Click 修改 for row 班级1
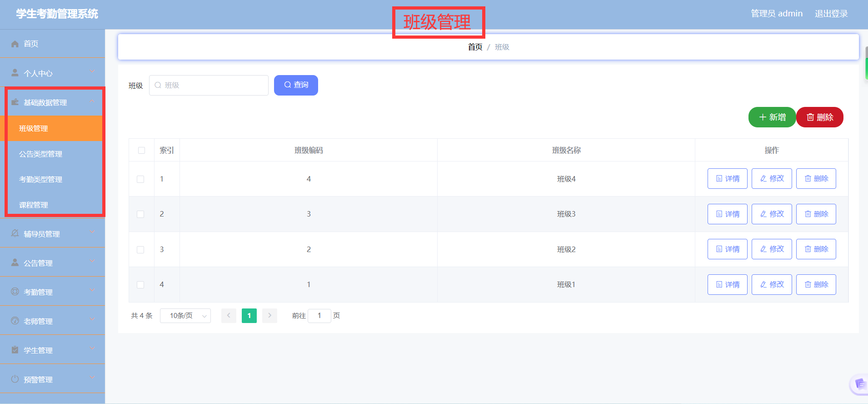Viewport: 868px width, 404px height. coord(772,284)
